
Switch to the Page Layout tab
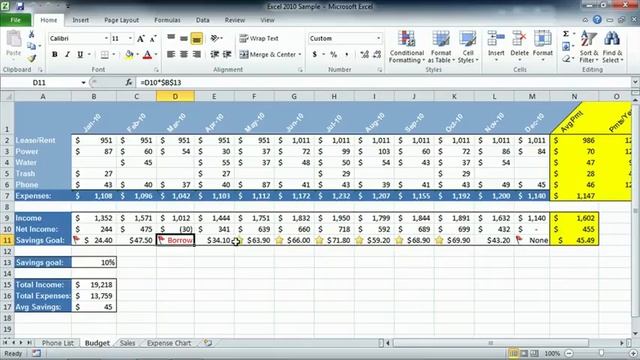coord(121,20)
